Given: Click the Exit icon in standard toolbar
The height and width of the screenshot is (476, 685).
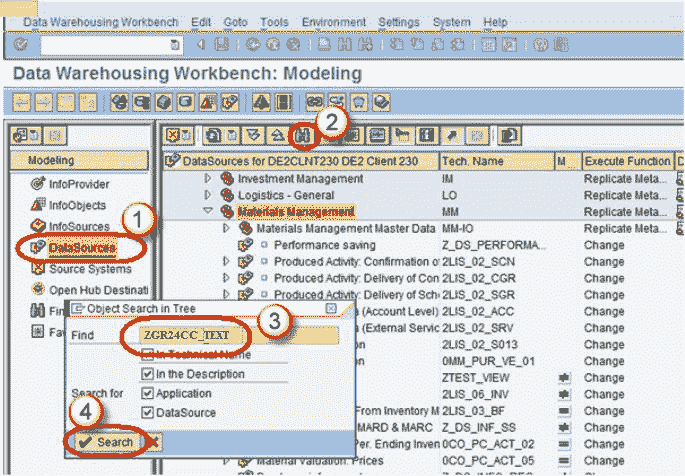Looking at the screenshot, I should point(273,45).
